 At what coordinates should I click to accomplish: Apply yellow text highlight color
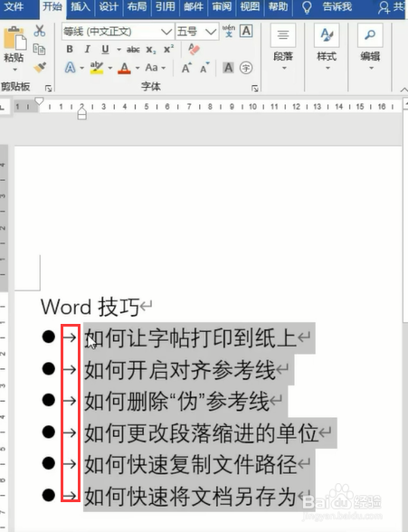click(x=97, y=68)
